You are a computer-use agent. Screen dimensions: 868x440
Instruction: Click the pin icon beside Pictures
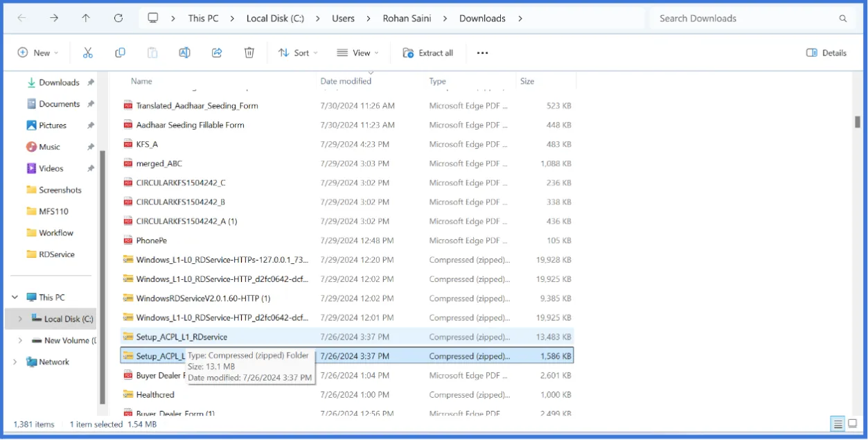91,125
